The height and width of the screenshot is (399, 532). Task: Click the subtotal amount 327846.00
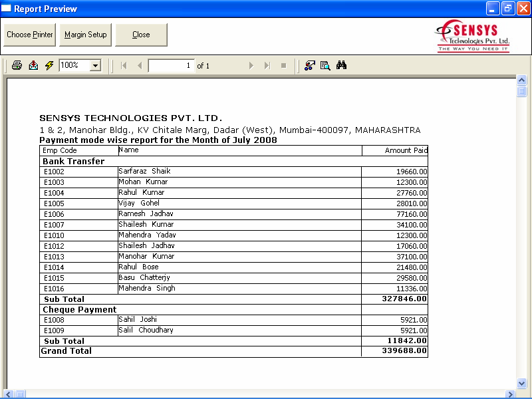pyautogui.click(x=404, y=299)
